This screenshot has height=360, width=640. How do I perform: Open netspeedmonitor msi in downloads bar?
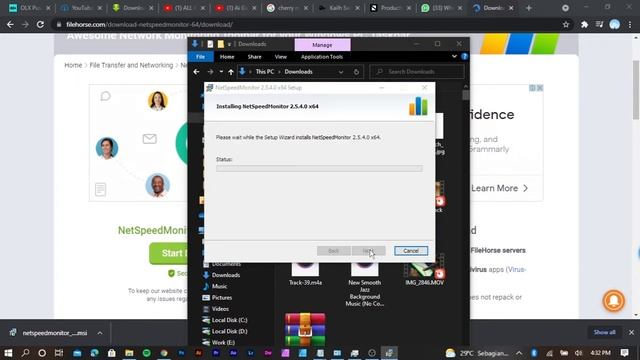pos(54,333)
